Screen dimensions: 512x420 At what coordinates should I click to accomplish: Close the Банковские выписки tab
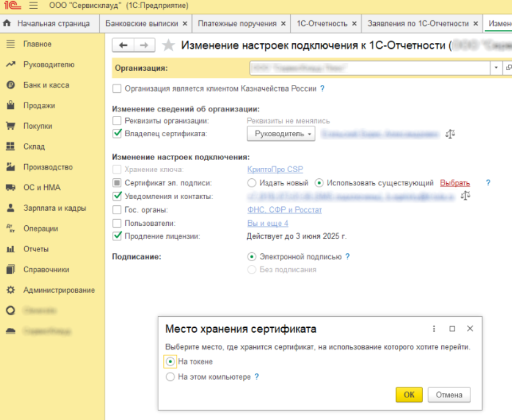(185, 24)
